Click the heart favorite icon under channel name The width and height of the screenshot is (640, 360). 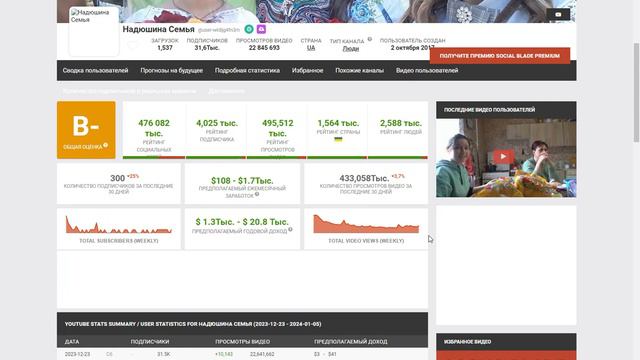pyautogui.click(x=132, y=45)
